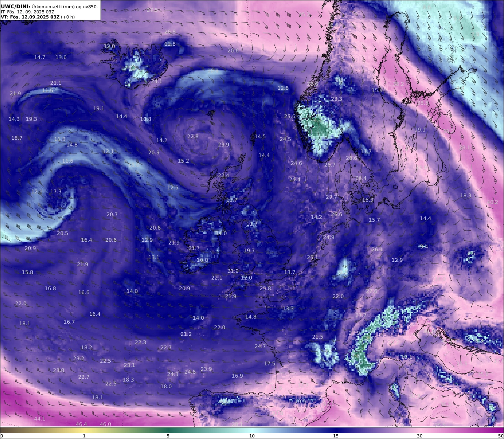Click the color scale label 1
The image size is (504, 439).
pyautogui.click(x=84, y=436)
